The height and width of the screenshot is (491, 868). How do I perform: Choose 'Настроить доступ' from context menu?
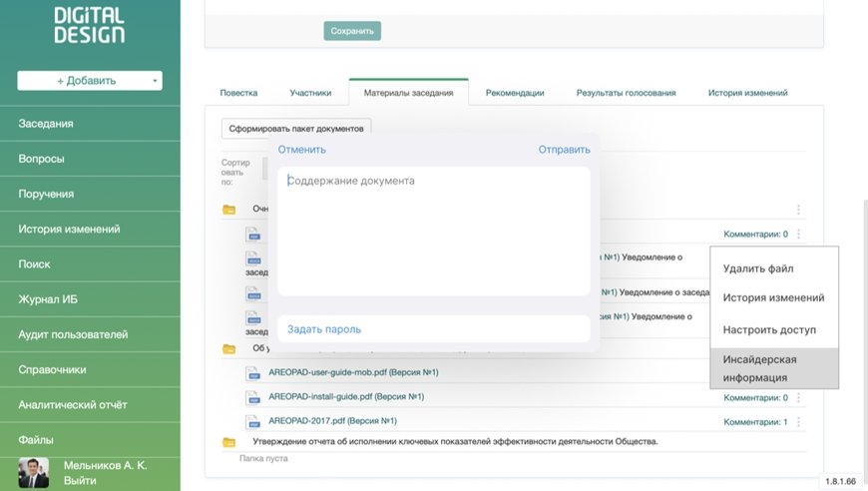[769, 329]
